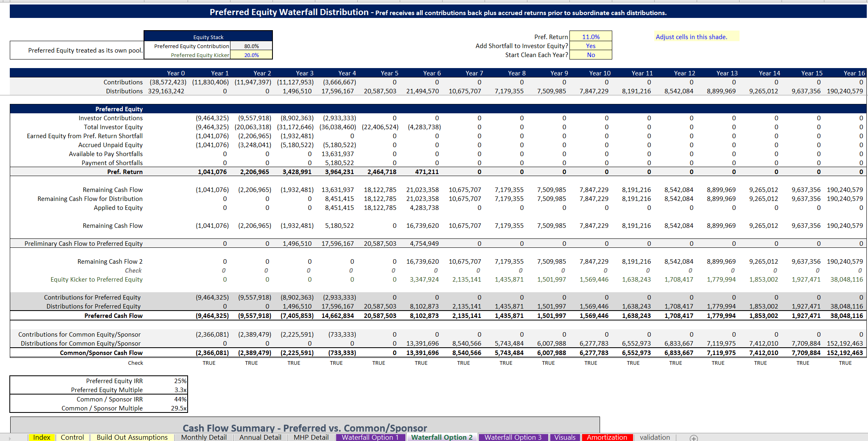Select Preferred Cash Flow value 14,662,834
868x441 pixels.
338,315
